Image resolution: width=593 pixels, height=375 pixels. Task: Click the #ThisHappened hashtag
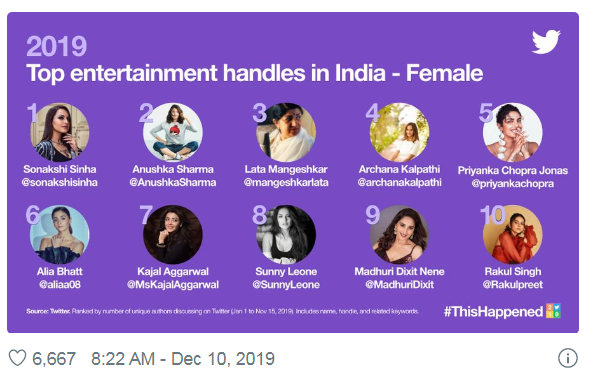pyautogui.click(x=493, y=311)
